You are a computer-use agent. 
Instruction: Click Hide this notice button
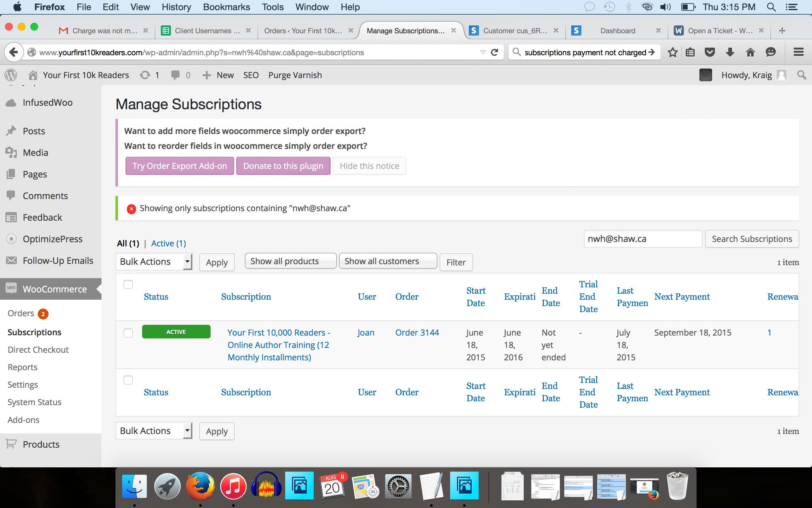click(370, 166)
